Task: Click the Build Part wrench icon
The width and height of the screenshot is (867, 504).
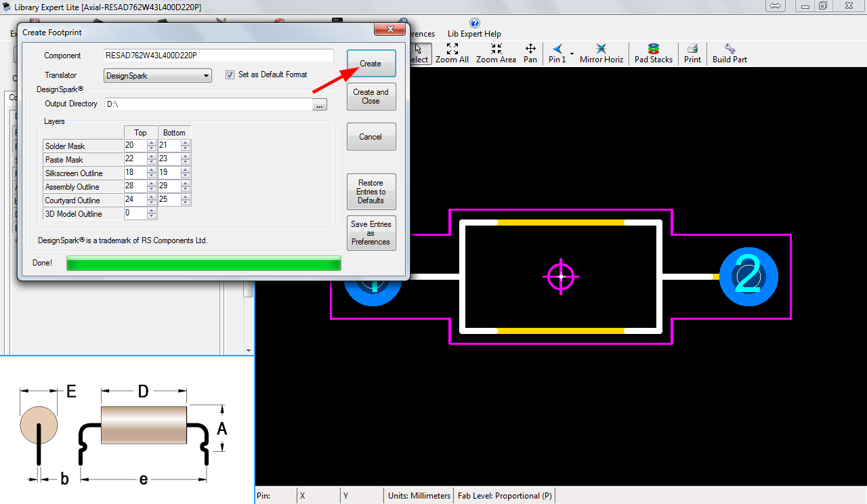Action: click(x=729, y=49)
